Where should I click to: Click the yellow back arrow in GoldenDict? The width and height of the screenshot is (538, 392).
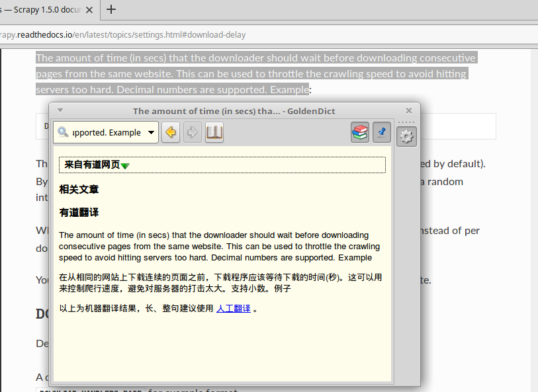pos(171,132)
